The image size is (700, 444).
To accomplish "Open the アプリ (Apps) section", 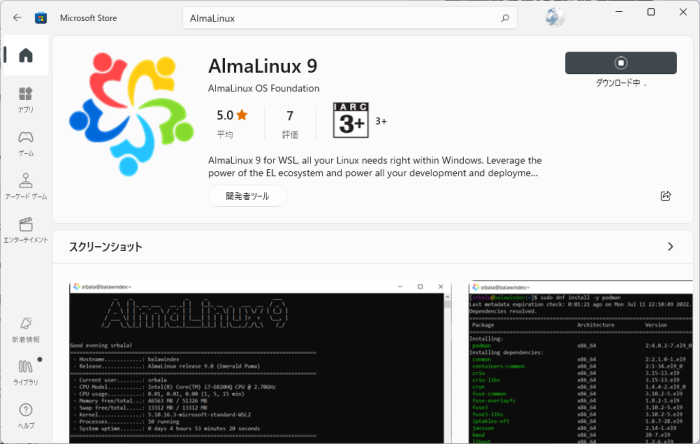I will click(x=26, y=100).
